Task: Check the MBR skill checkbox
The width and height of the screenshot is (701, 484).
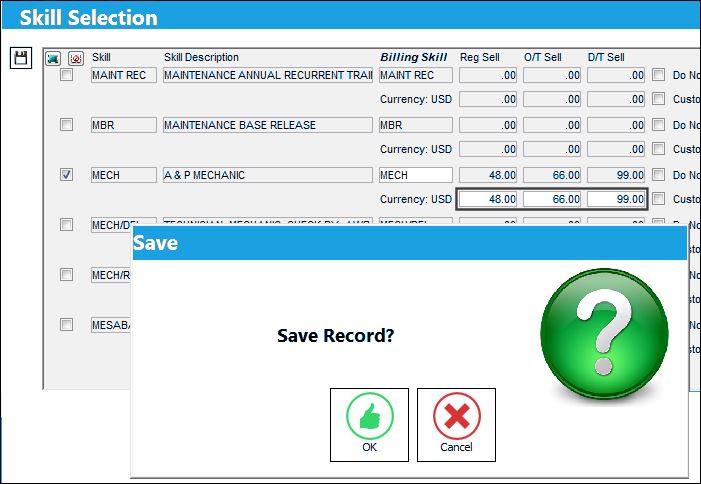Action: coord(67,124)
